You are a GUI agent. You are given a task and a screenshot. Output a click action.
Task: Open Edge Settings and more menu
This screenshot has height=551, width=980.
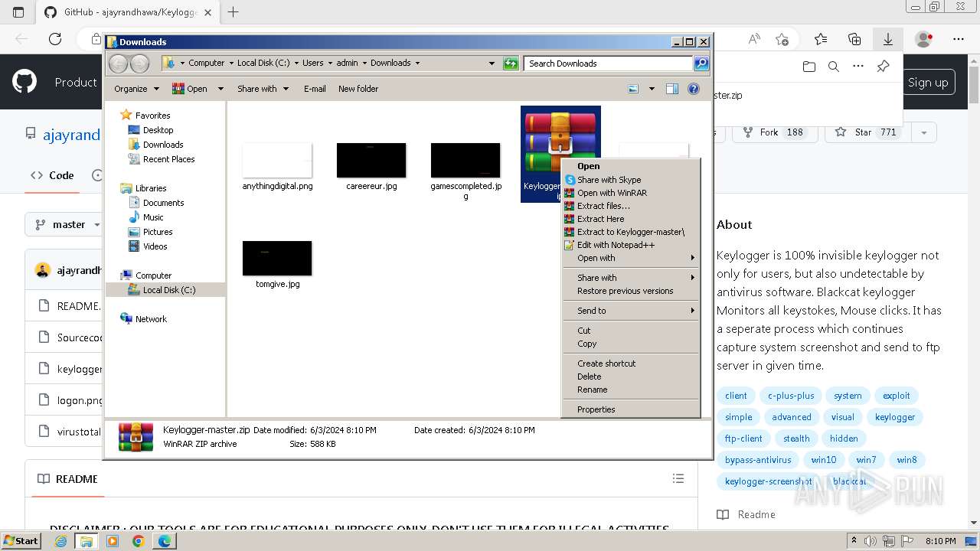(959, 39)
